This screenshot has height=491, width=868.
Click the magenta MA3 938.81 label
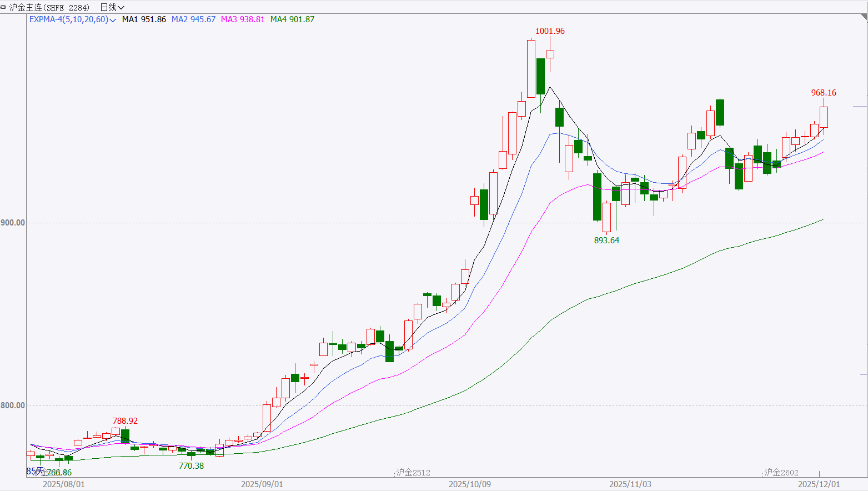pyautogui.click(x=243, y=19)
